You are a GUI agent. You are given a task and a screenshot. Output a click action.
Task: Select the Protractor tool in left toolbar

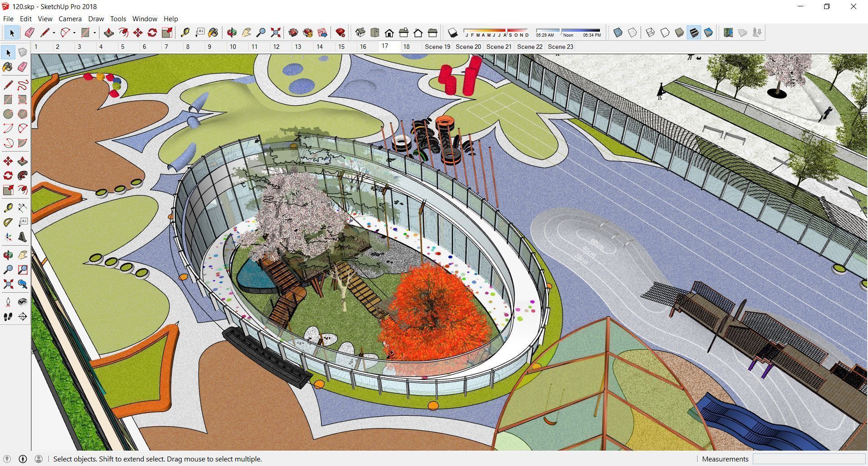point(8,223)
